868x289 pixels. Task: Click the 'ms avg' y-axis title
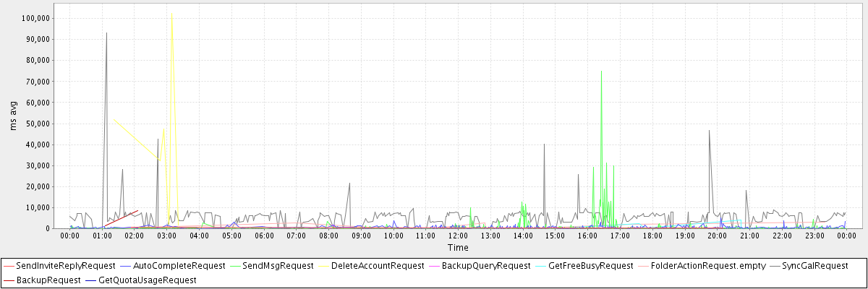click(x=14, y=116)
